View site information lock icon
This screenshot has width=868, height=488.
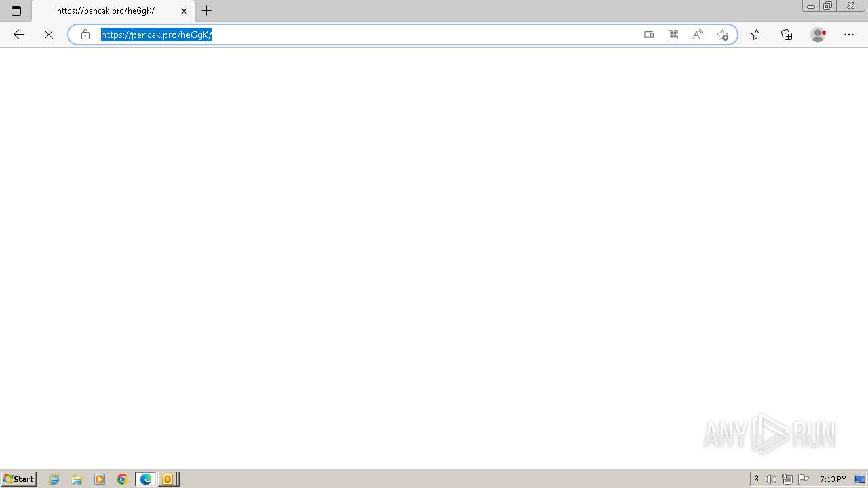[x=85, y=35]
